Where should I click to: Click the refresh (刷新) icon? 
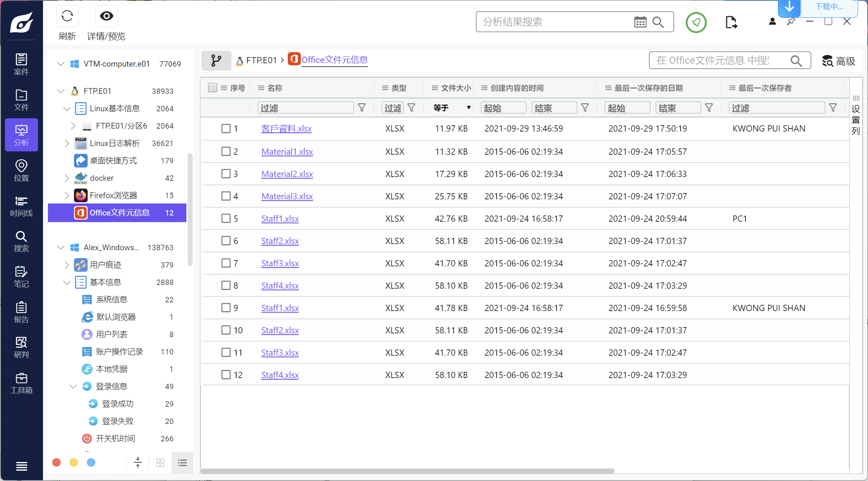click(67, 16)
